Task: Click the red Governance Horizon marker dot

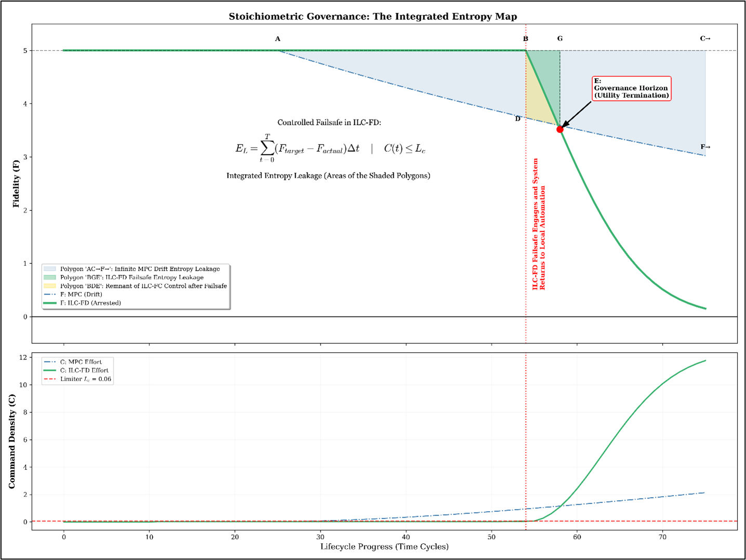Action: point(560,129)
